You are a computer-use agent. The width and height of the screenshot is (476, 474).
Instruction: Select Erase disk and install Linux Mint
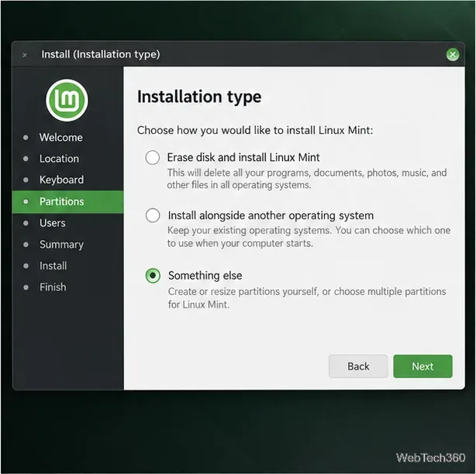click(x=153, y=157)
